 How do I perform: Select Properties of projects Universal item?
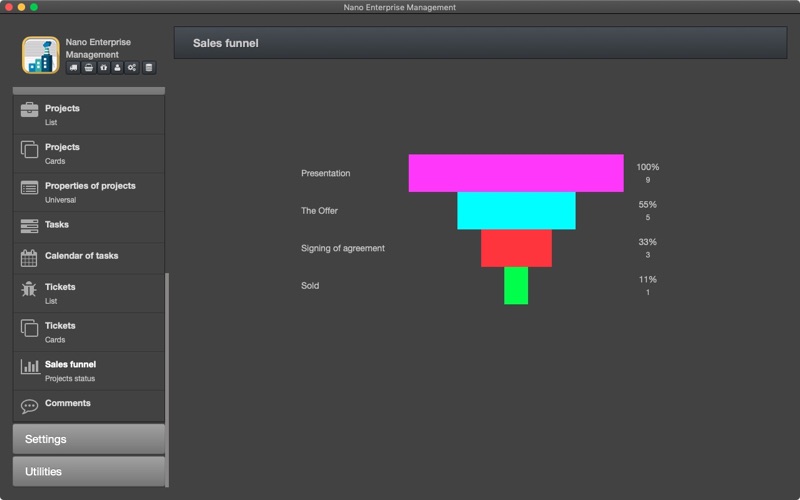(89, 192)
